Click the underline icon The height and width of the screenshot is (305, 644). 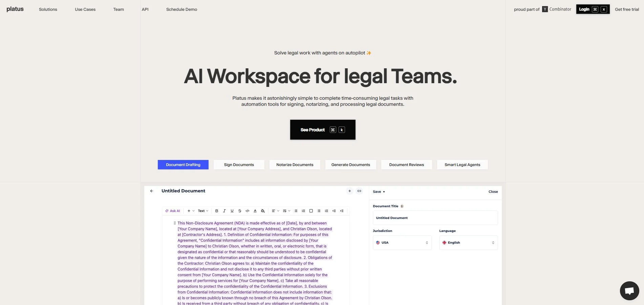[232, 211]
